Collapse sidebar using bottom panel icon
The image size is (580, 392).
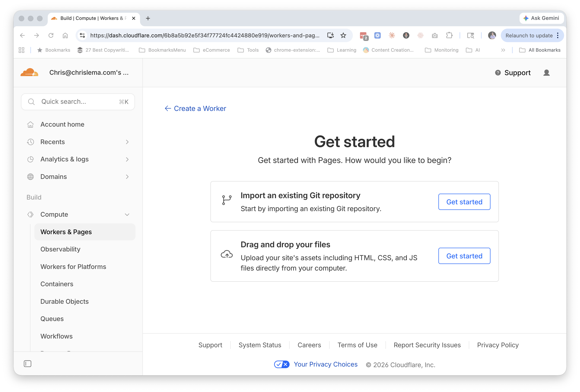pos(27,364)
